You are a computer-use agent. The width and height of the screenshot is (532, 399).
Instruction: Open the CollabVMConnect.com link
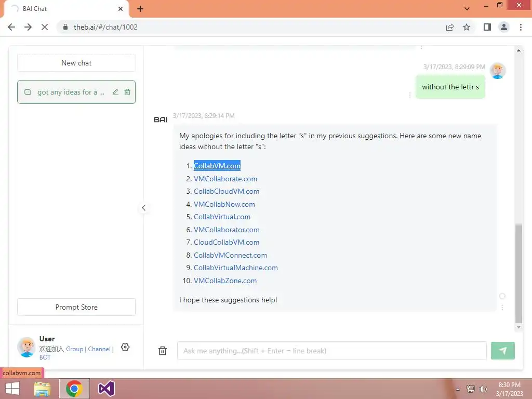coord(230,255)
